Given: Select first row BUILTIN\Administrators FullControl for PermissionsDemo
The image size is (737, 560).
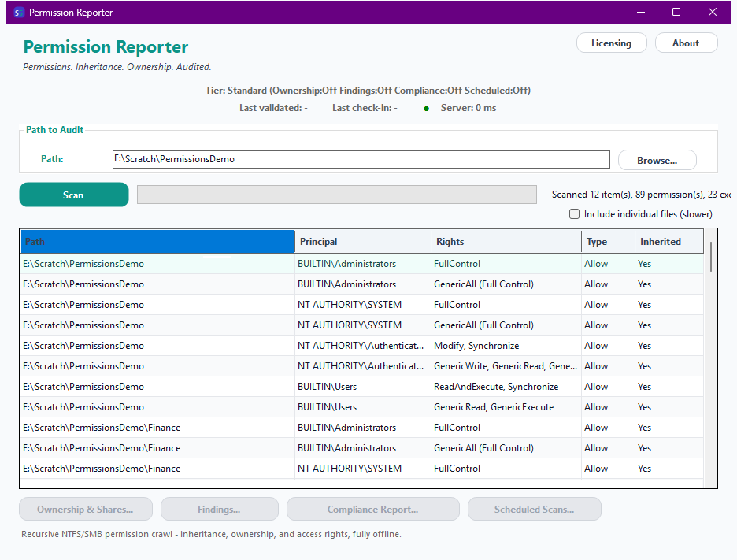Looking at the screenshot, I should [361, 264].
